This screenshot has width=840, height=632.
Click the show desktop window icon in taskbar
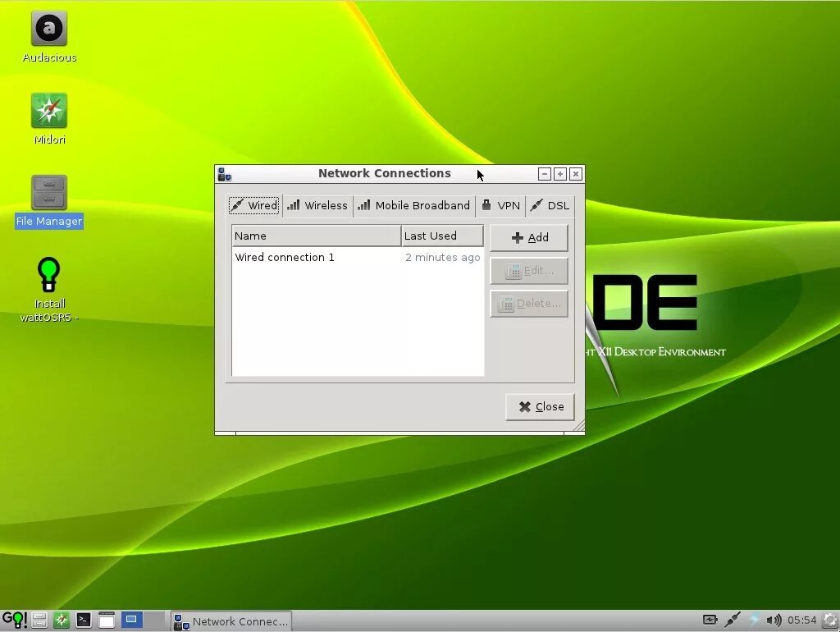tap(106, 621)
